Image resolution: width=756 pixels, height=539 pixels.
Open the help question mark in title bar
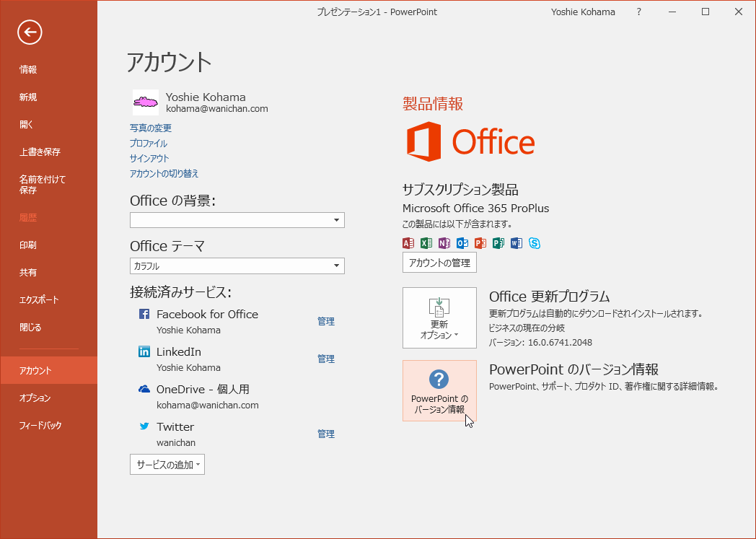639,12
